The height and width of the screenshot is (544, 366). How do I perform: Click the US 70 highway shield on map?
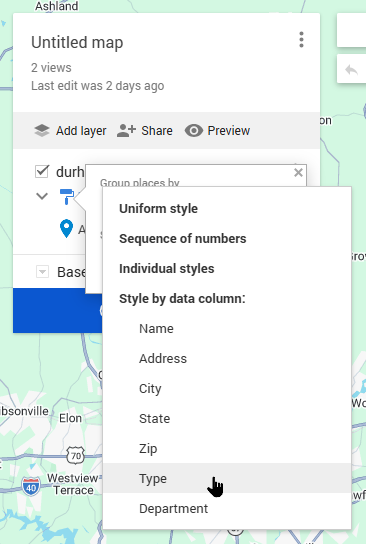point(76,456)
